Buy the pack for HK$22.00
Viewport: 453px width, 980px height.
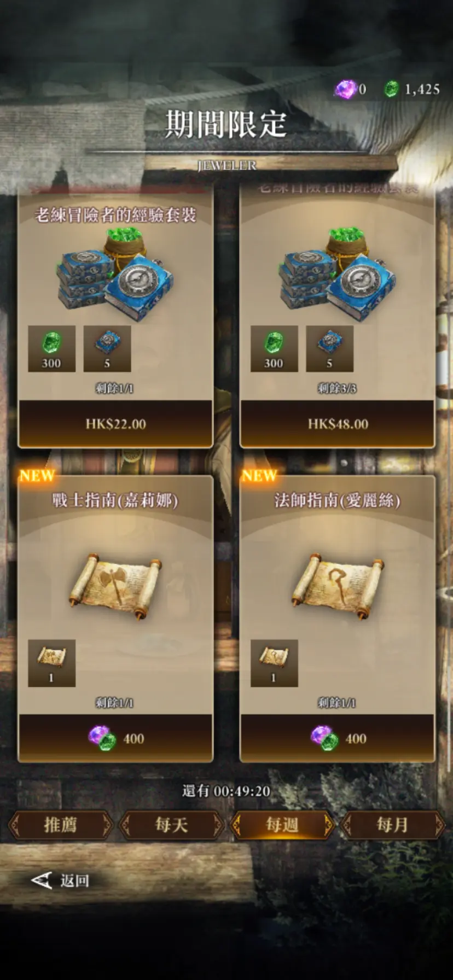(x=115, y=424)
